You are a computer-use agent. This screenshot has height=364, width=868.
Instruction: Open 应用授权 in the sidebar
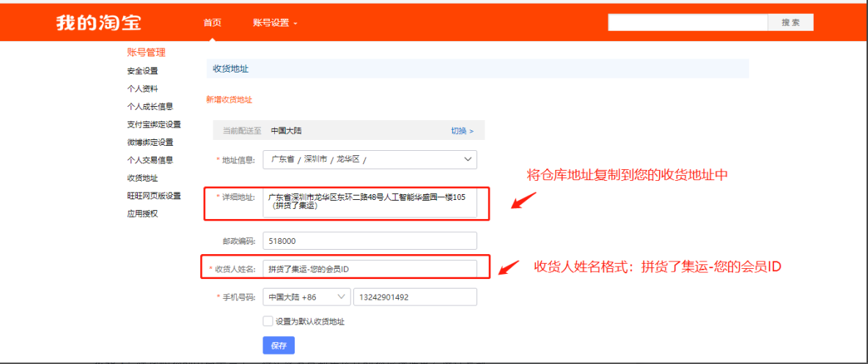142,214
